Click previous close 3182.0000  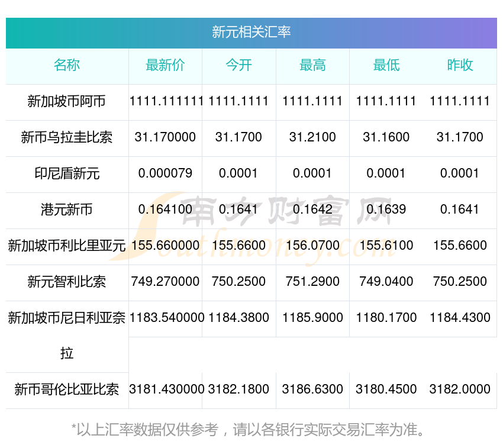click(460, 389)
